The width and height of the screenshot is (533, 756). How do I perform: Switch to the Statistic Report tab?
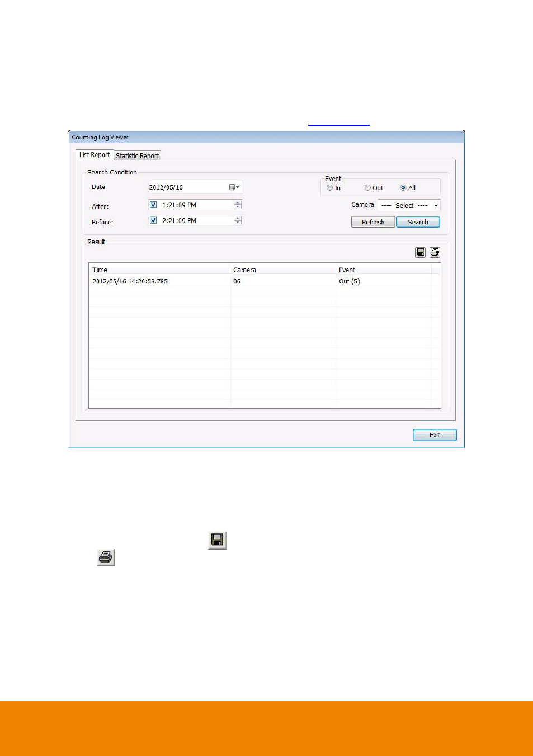coord(138,156)
